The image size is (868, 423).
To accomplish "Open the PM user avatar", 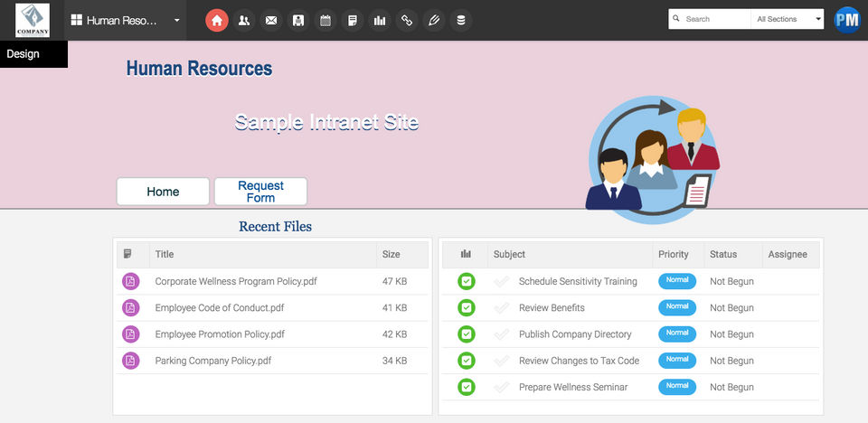I will point(847,20).
